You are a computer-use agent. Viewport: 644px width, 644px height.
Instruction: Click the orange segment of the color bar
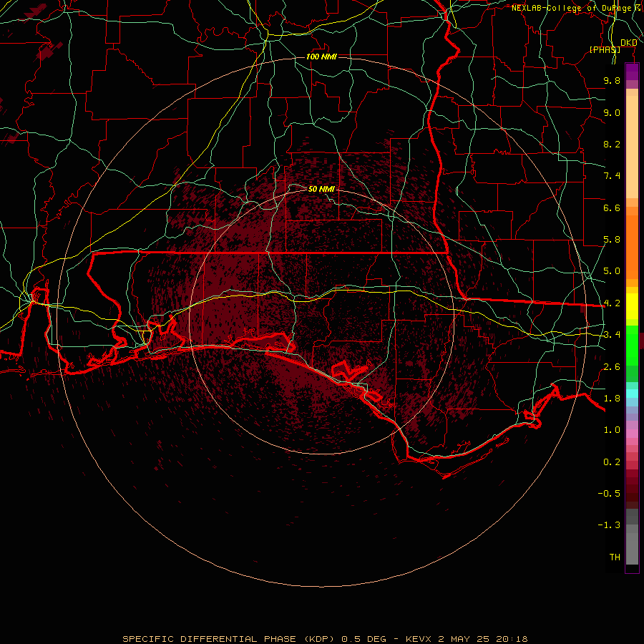(x=632, y=247)
